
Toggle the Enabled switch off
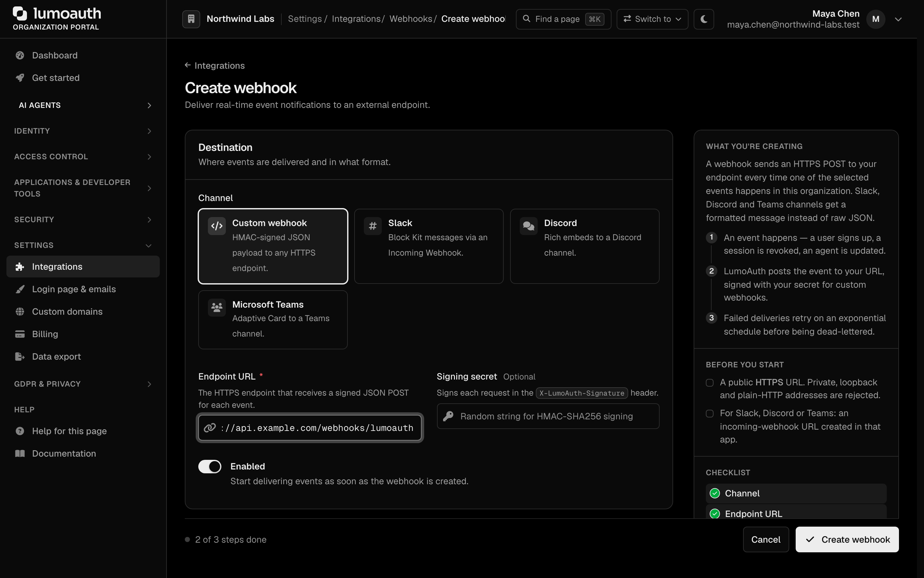pos(210,466)
